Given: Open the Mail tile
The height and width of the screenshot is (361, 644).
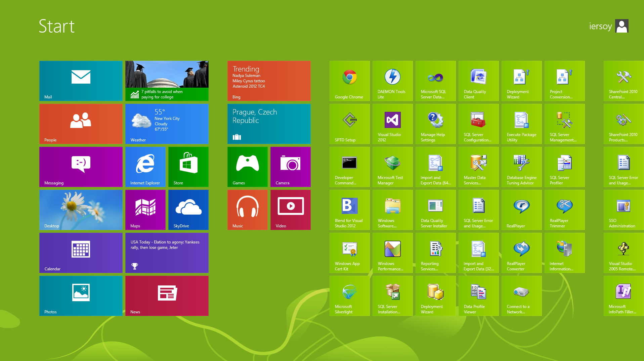Looking at the screenshot, I should click(x=81, y=81).
